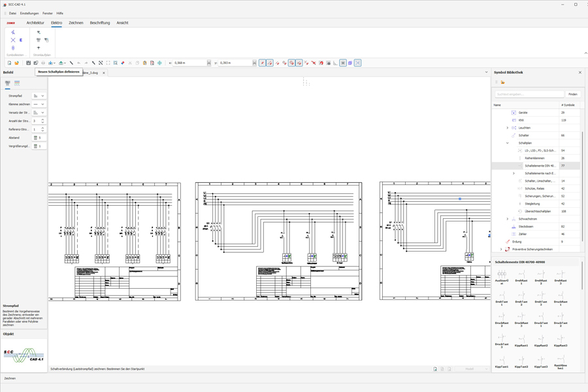Click the Erdung category icon
The image size is (588, 392).
tap(508, 242)
